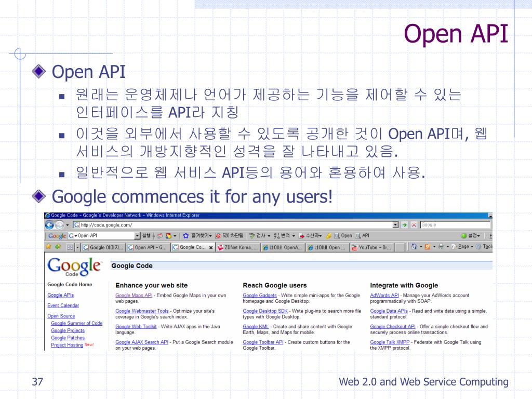
Task: Open the Google Web Toolkit link
Action: pyautogui.click(x=136, y=327)
